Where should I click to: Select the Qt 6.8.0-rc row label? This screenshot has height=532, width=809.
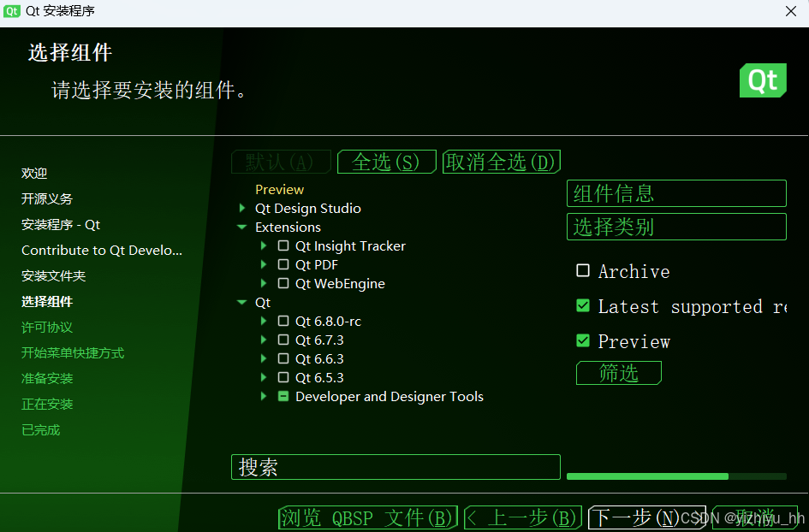(x=328, y=321)
